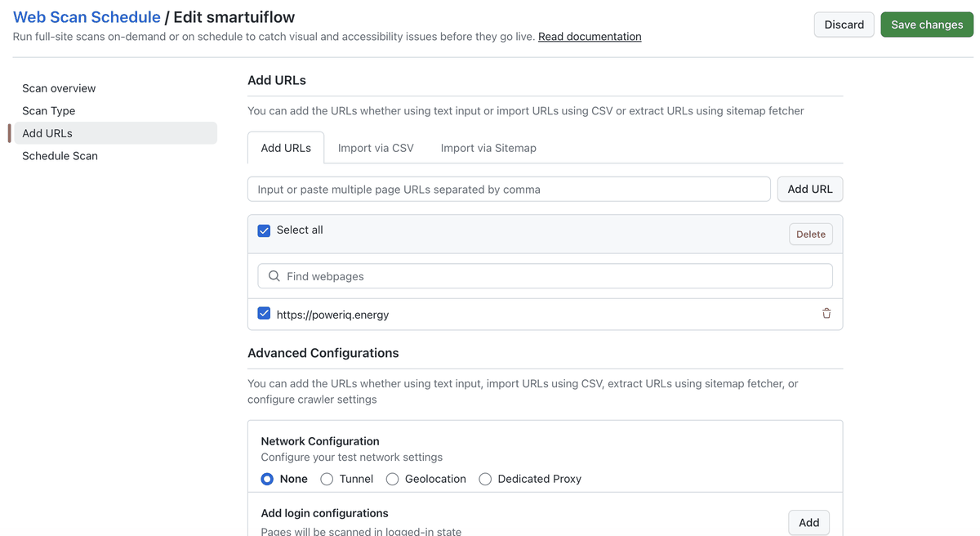Click the search magnifier icon in Find webpages
980x536 pixels.
pyautogui.click(x=274, y=276)
